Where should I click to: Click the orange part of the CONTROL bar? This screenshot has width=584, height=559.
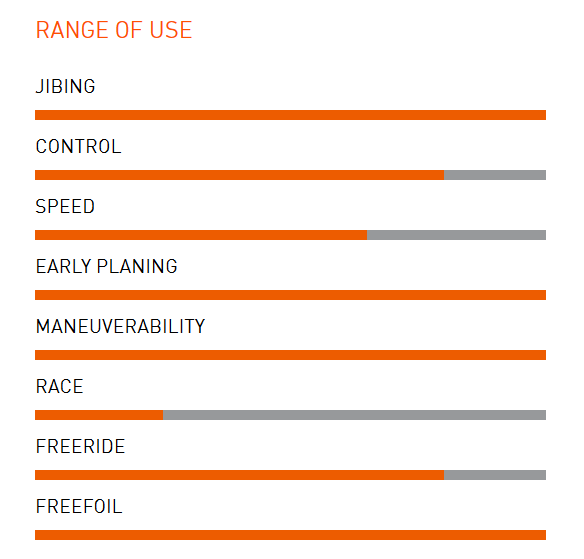(239, 175)
